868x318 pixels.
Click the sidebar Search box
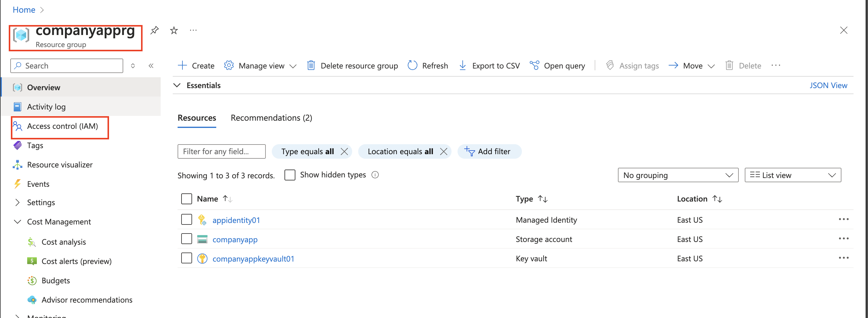tap(67, 65)
